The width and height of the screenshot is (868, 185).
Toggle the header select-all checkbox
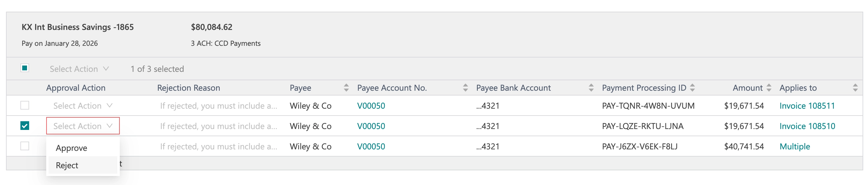pos(25,68)
